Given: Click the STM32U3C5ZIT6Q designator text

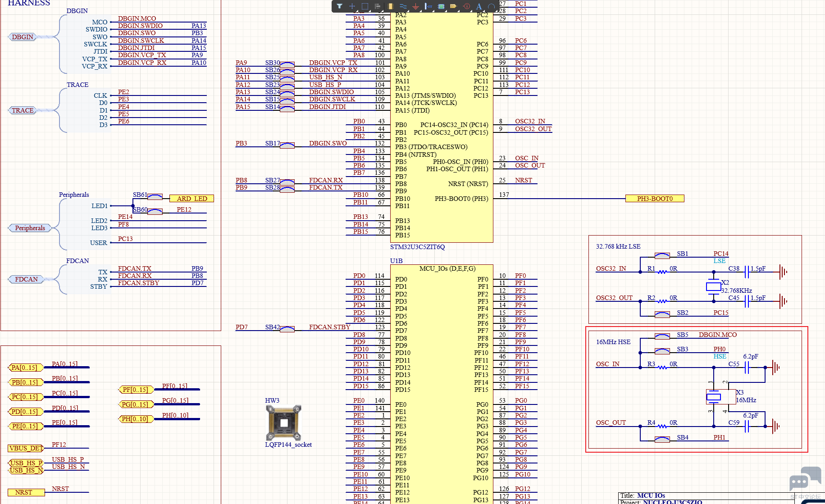Looking at the screenshot, I should pyautogui.click(x=417, y=247).
